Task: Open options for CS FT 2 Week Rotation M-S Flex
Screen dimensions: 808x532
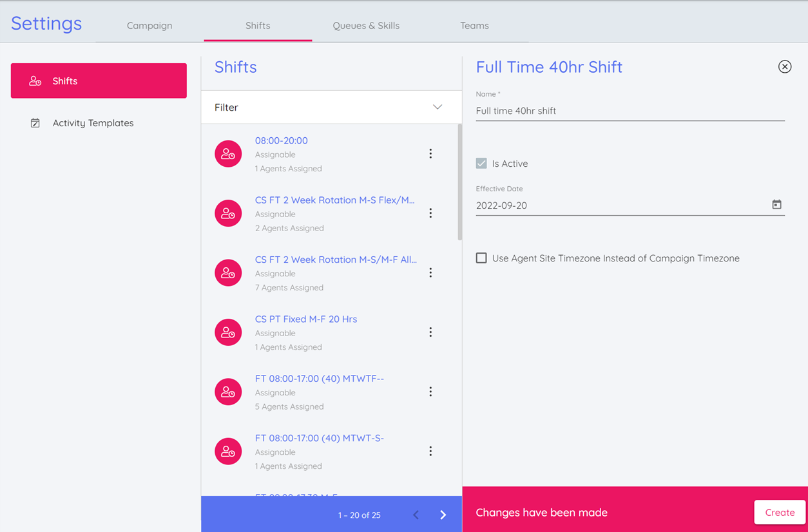Action: click(430, 213)
